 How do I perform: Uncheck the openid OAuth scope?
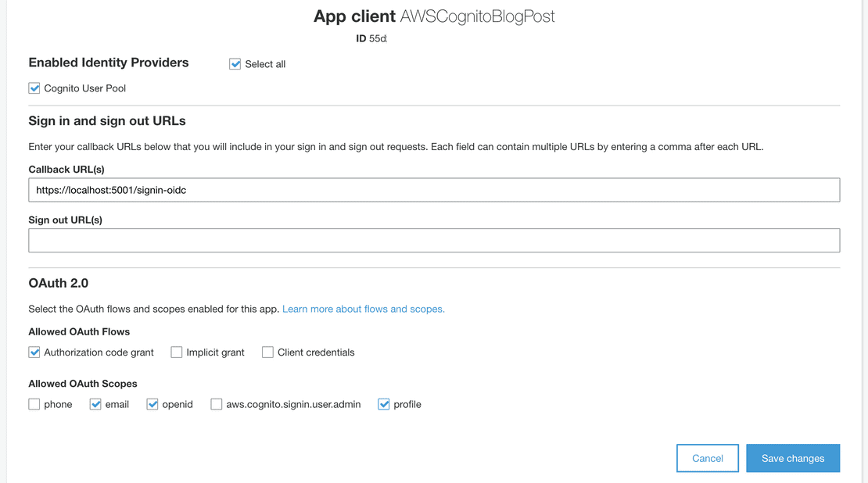click(152, 404)
